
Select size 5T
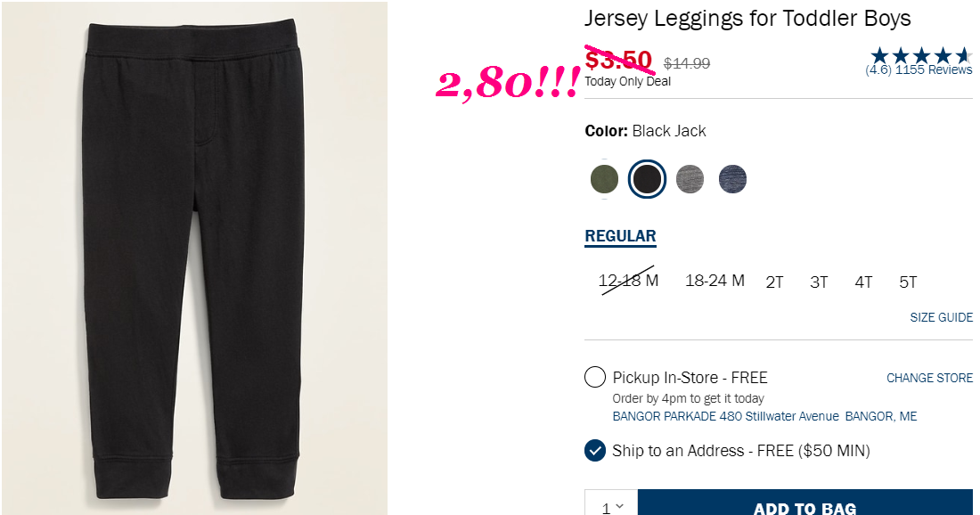click(x=908, y=282)
